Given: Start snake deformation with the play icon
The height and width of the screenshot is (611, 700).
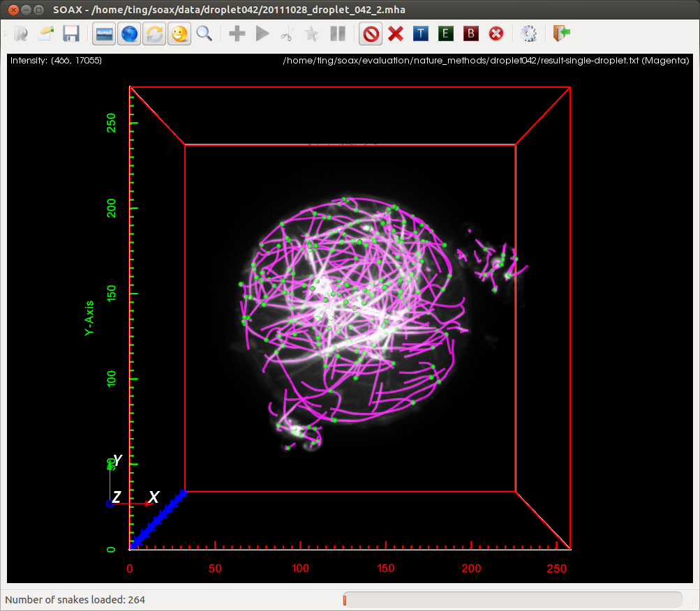Looking at the screenshot, I should click(x=262, y=33).
